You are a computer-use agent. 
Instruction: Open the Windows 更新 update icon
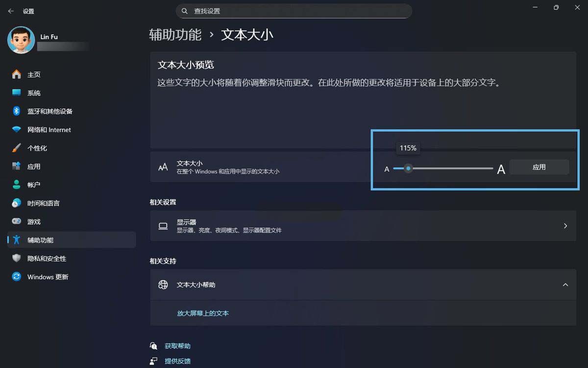[17, 277]
